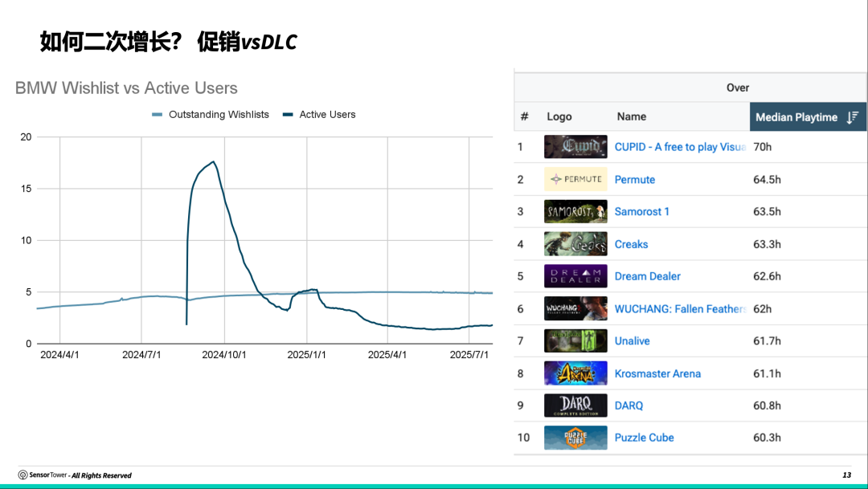Click the DARQ logo thumbnail
The image size is (868, 489).
pyautogui.click(x=575, y=405)
